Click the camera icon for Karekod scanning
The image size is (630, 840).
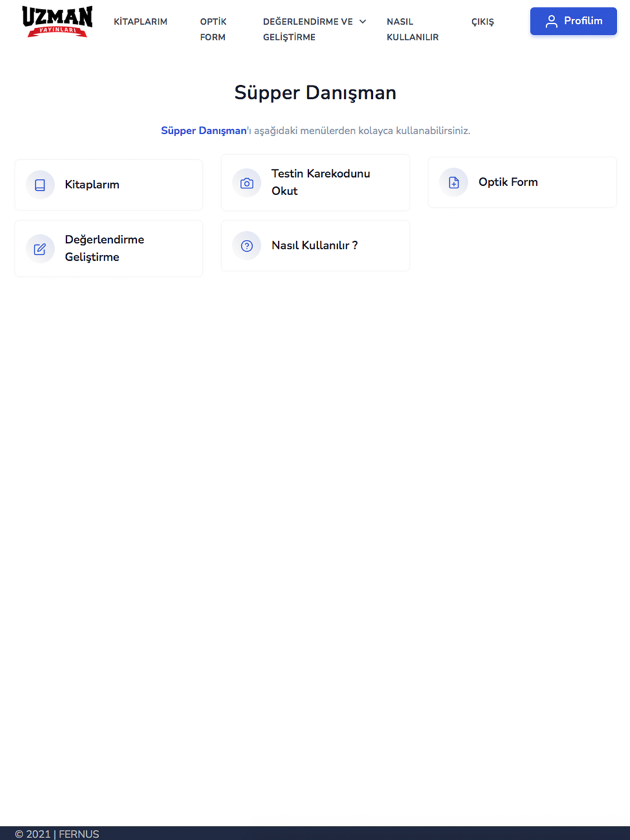pyautogui.click(x=247, y=183)
